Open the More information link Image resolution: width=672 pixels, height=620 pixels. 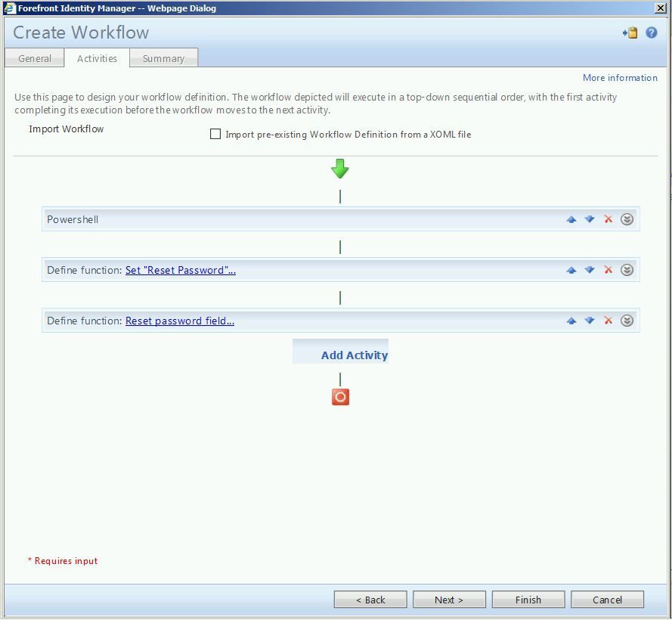620,78
